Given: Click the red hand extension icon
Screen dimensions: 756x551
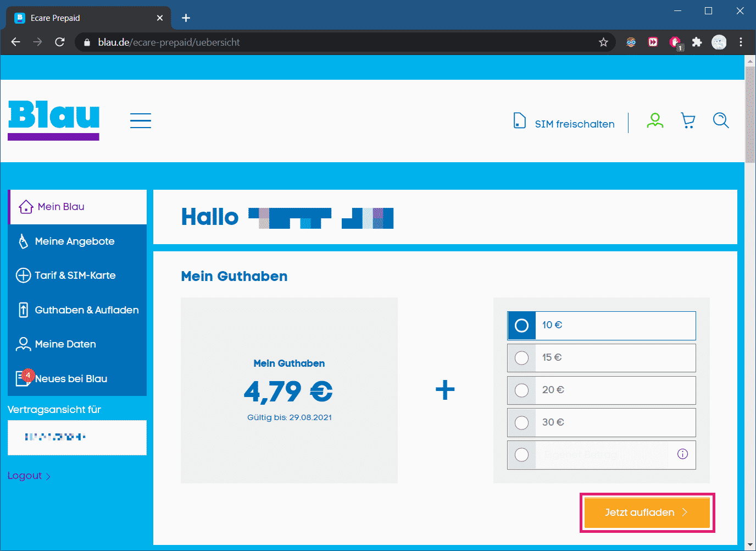Looking at the screenshot, I should (675, 42).
